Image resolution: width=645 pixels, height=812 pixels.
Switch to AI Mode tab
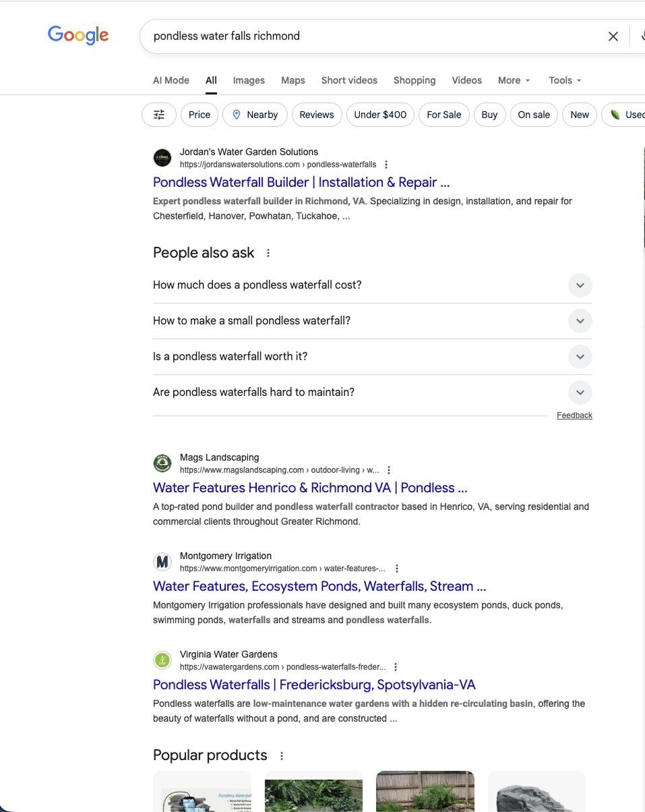(x=171, y=80)
